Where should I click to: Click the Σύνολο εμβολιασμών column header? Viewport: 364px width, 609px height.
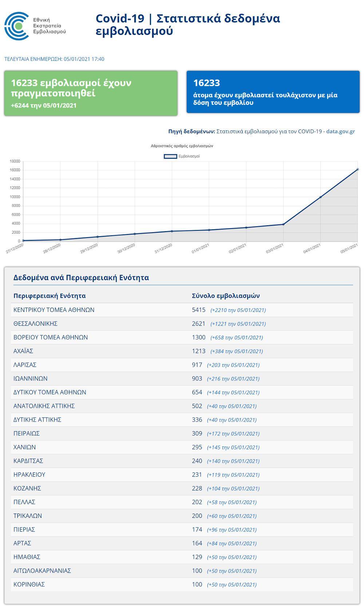226,296
